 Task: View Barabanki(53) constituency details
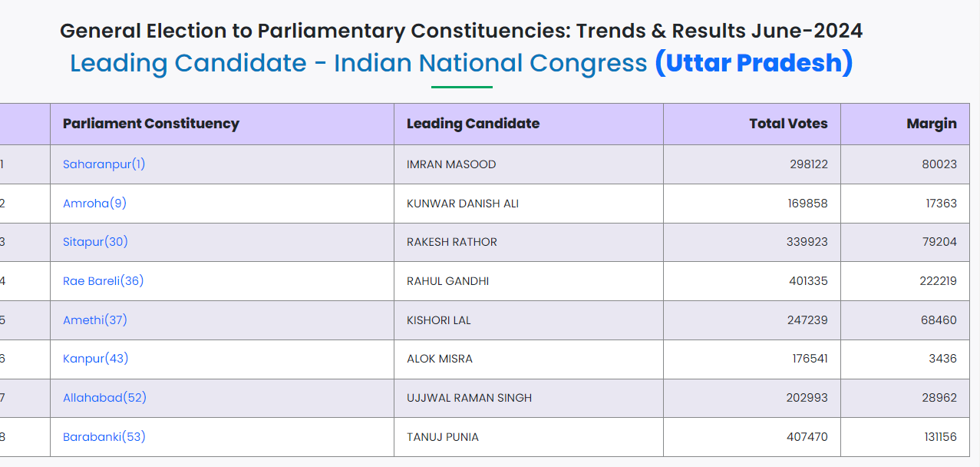[x=104, y=437]
